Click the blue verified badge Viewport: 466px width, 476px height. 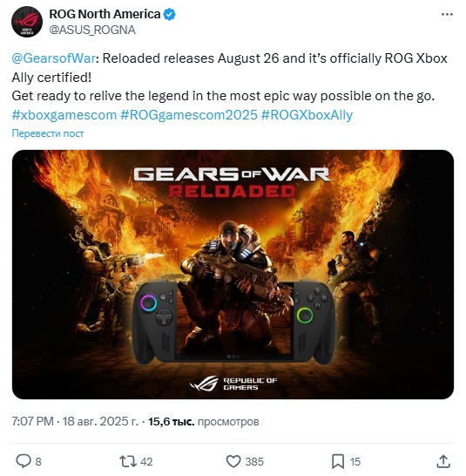pos(170,14)
